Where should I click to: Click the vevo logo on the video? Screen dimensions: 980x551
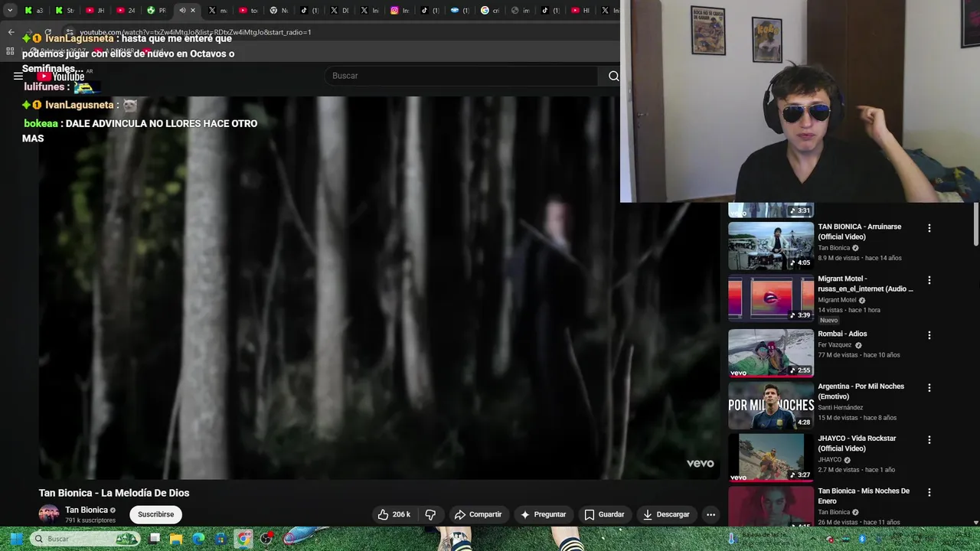pyautogui.click(x=700, y=463)
